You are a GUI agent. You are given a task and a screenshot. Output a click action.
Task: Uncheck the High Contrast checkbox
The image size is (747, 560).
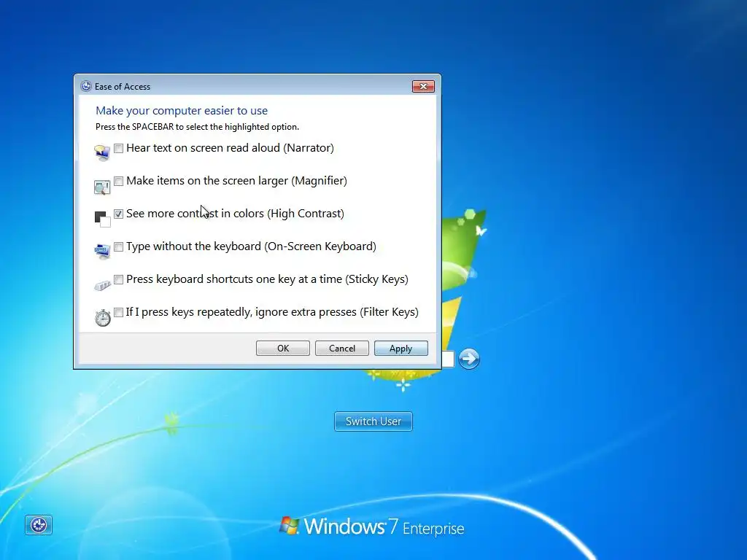tap(119, 214)
